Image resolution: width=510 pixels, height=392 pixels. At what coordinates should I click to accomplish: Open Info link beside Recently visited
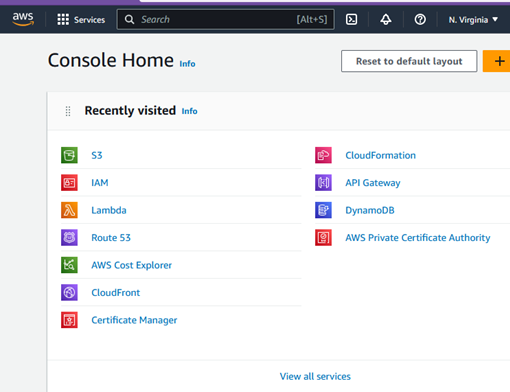(189, 111)
